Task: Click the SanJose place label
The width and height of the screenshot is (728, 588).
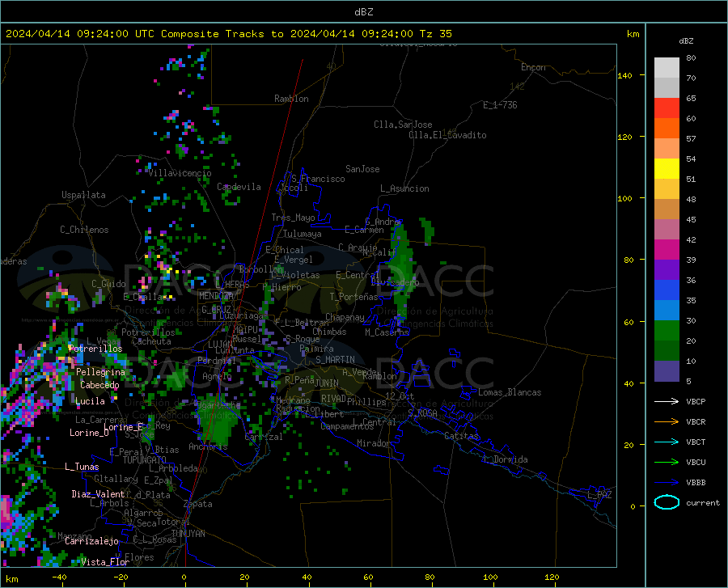Action: (362, 169)
